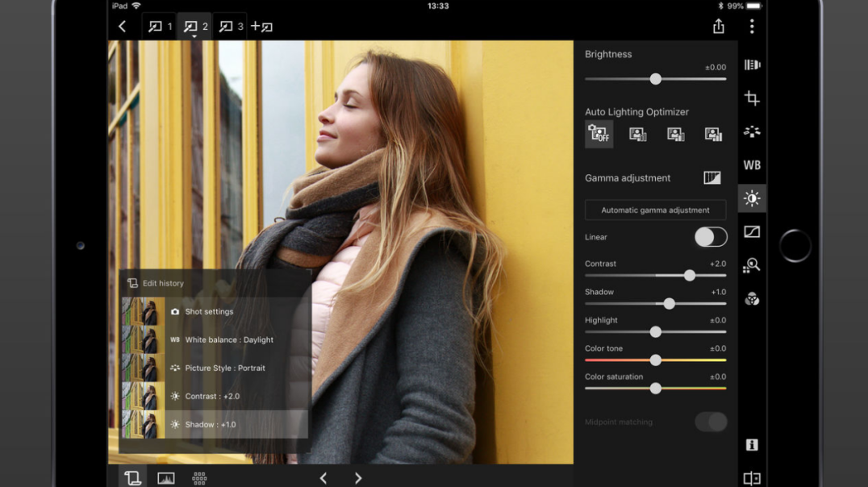The width and height of the screenshot is (868, 487).
Task: Show image information icon
Action: pyautogui.click(x=752, y=445)
